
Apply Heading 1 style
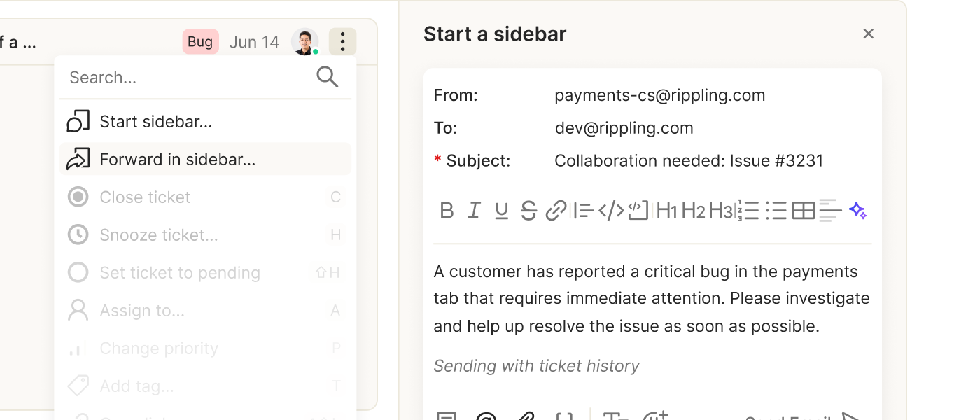pos(666,211)
